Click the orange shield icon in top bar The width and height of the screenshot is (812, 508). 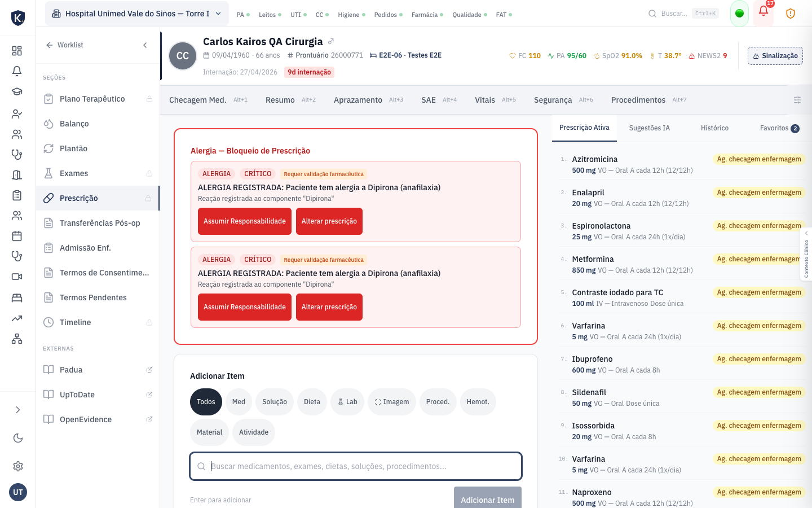point(791,14)
